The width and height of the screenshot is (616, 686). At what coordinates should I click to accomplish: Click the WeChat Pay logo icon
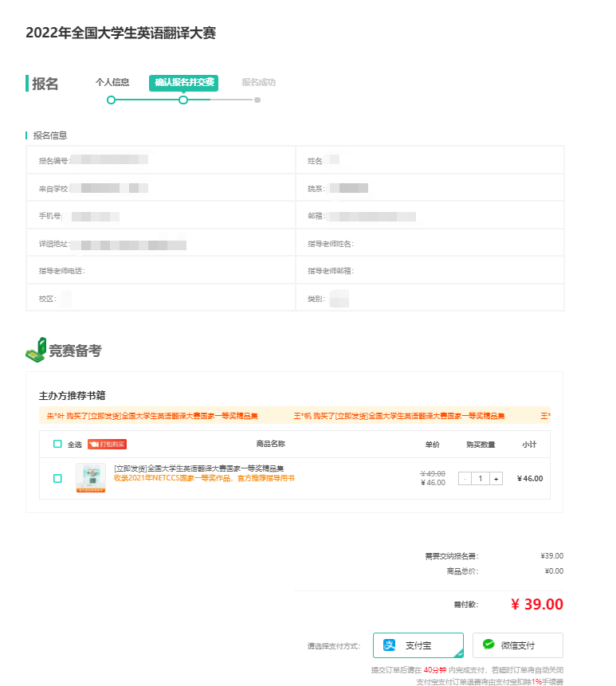point(488,645)
